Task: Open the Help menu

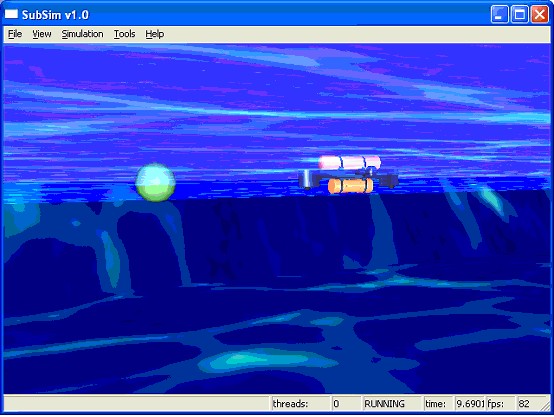Action: 154,34
